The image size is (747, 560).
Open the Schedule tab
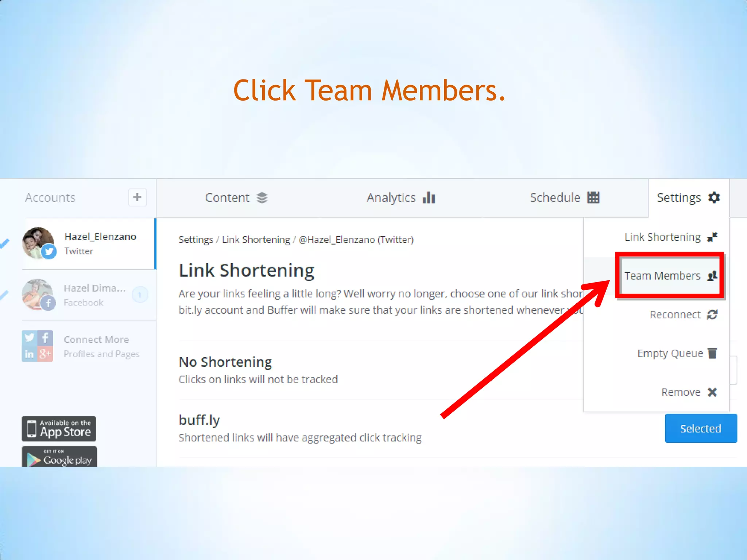(x=565, y=198)
